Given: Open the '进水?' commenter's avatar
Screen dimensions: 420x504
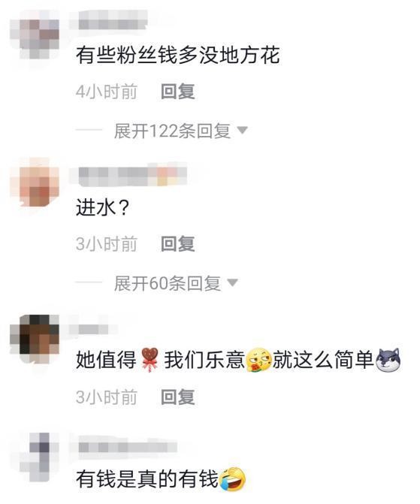Looking at the screenshot, I should point(35,183).
